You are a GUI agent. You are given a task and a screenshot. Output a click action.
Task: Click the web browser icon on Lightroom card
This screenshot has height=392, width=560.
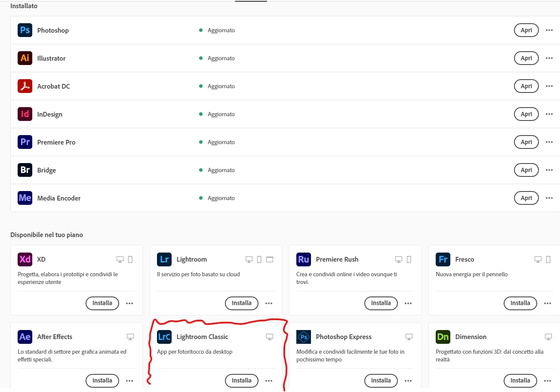click(x=270, y=259)
